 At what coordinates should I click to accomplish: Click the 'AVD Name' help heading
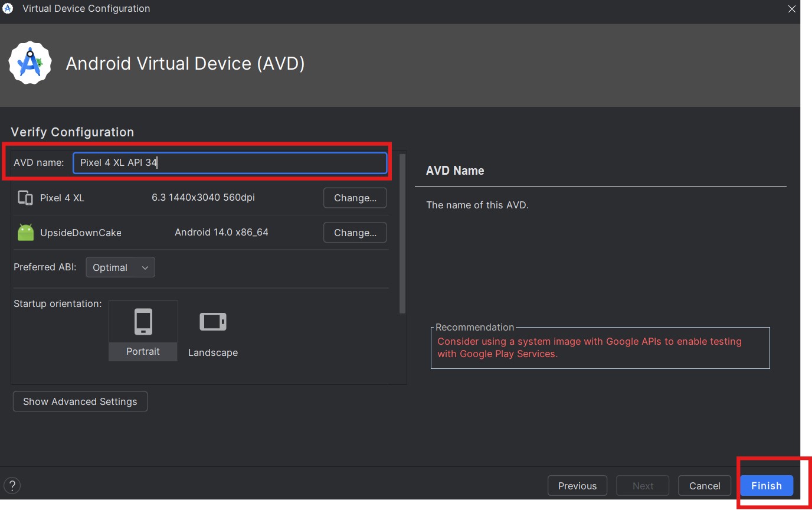(455, 171)
